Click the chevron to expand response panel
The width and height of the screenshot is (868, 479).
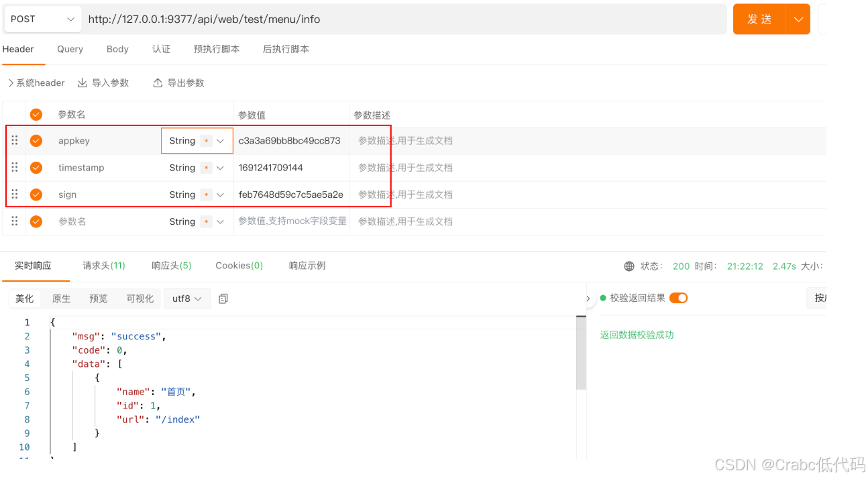click(x=588, y=299)
